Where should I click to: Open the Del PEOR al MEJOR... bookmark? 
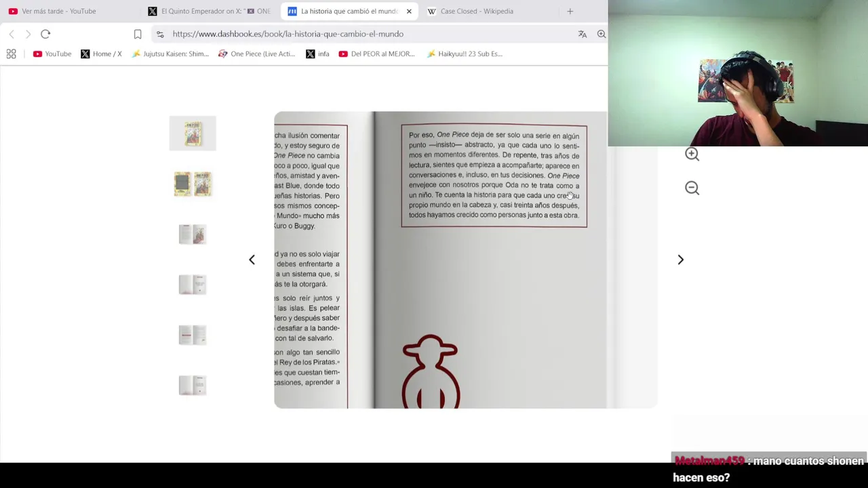376,54
